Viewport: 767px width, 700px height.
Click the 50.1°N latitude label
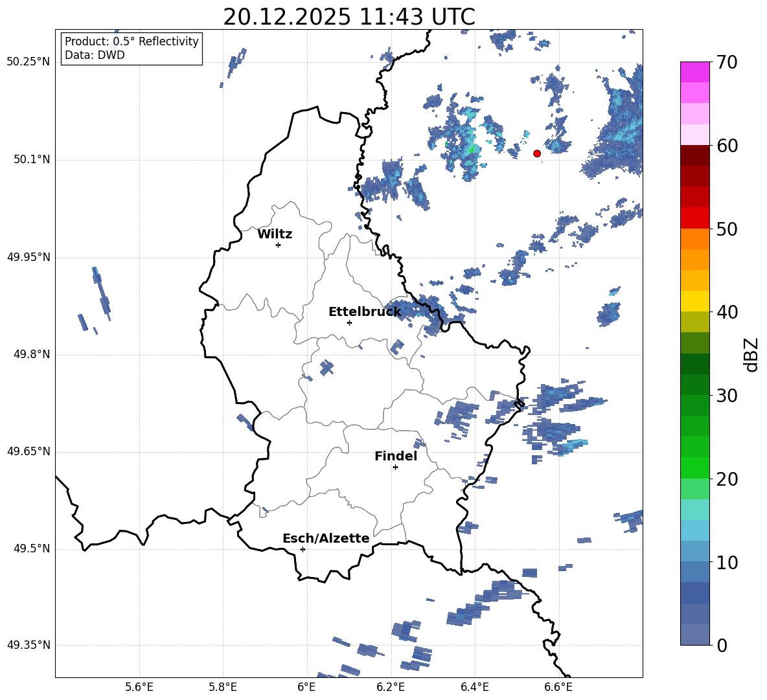(x=32, y=159)
